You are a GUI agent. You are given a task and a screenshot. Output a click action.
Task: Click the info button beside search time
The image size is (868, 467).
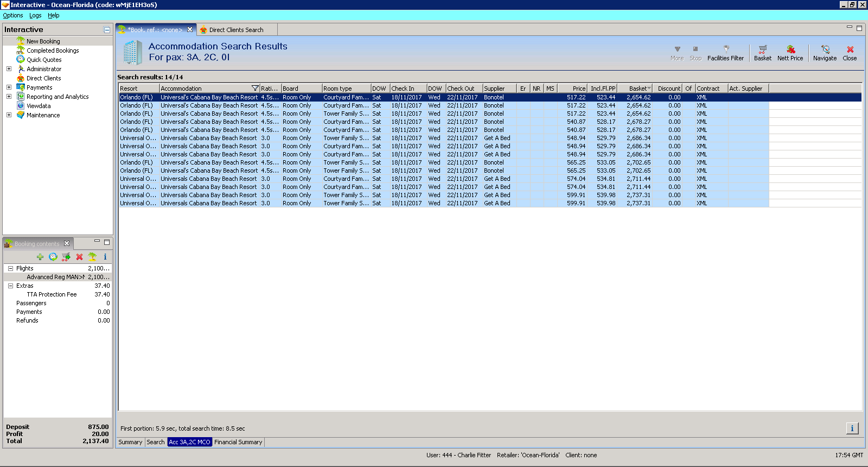pyautogui.click(x=852, y=428)
